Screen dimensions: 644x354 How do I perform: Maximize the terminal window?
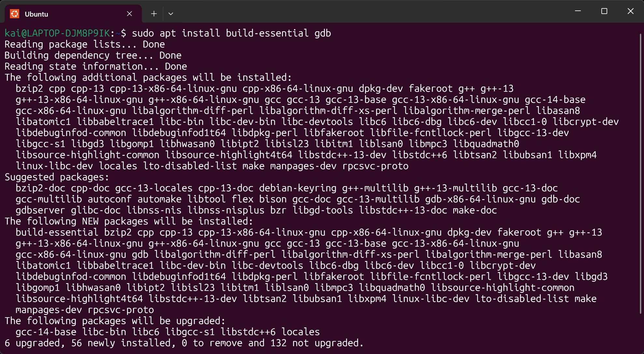pos(604,11)
